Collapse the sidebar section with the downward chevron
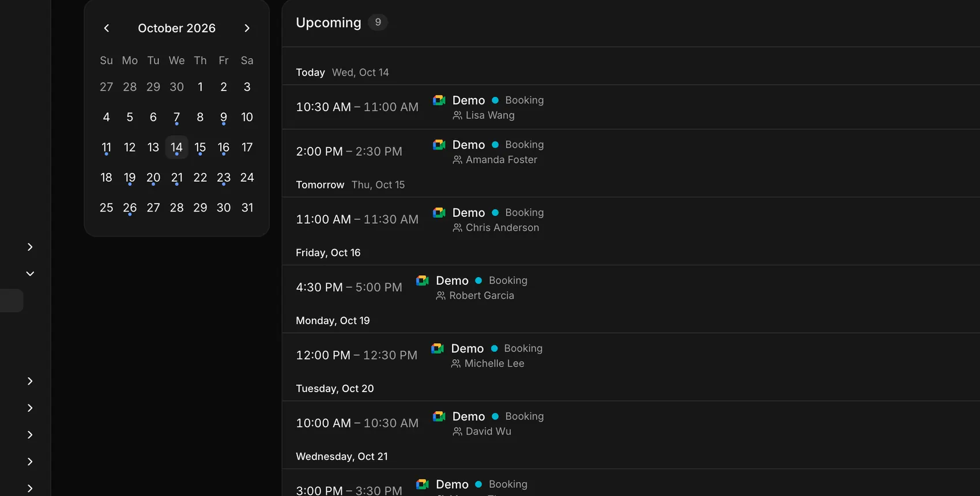The width and height of the screenshot is (980, 496). tap(30, 273)
